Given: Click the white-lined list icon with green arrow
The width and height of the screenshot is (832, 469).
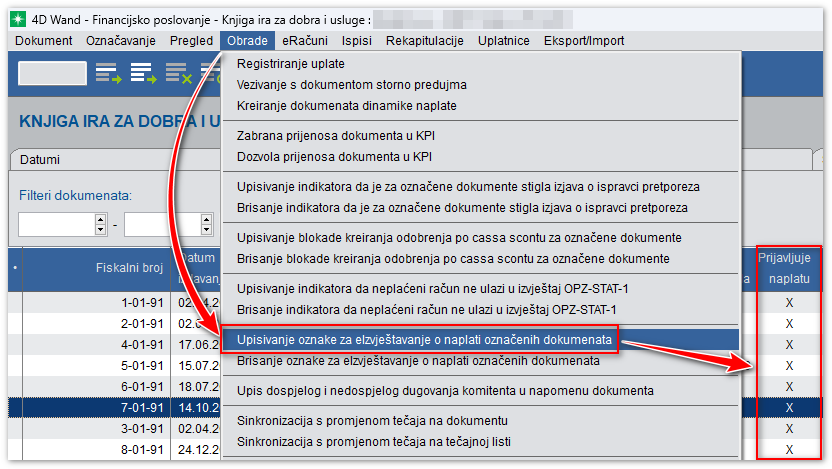Looking at the screenshot, I should point(143,73).
